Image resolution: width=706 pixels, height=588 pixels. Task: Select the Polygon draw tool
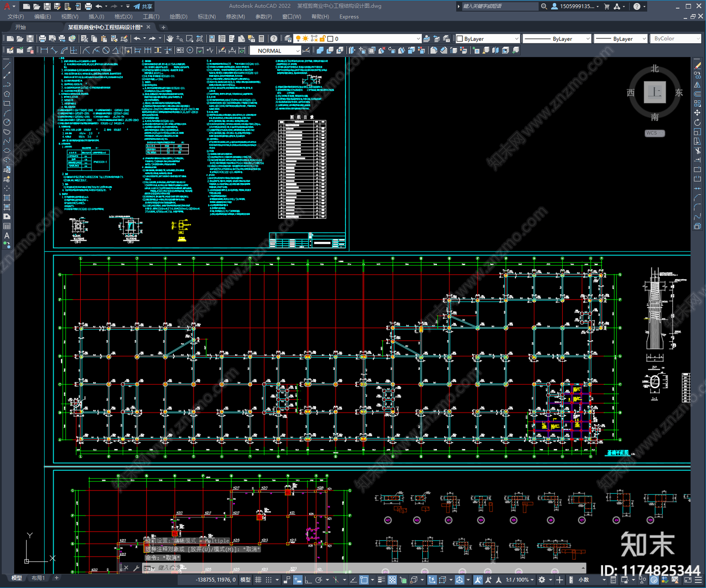(x=7, y=94)
